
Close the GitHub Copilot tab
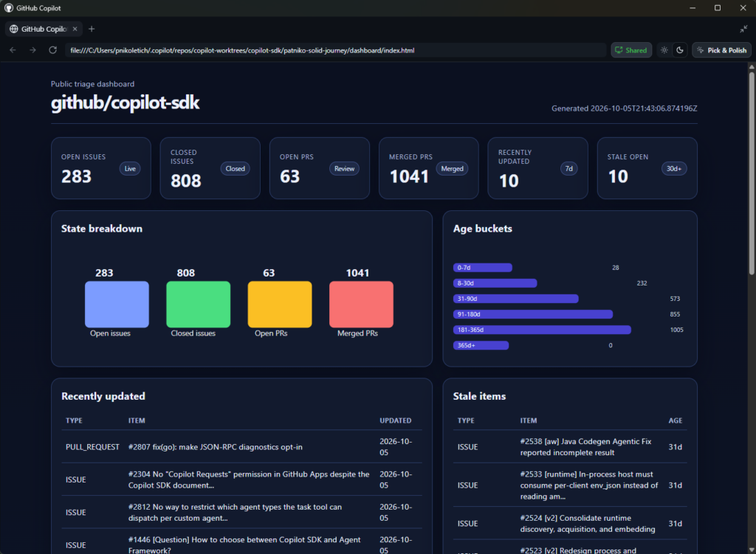click(x=75, y=29)
